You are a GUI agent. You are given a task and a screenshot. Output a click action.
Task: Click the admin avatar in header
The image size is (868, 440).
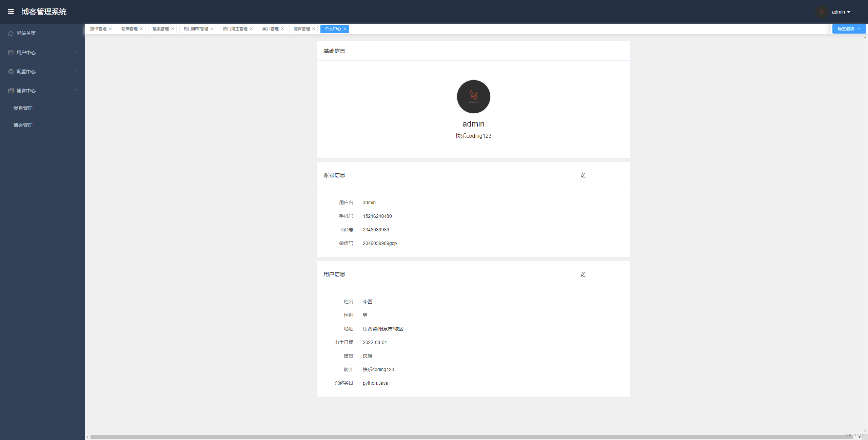(x=822, y=12)
